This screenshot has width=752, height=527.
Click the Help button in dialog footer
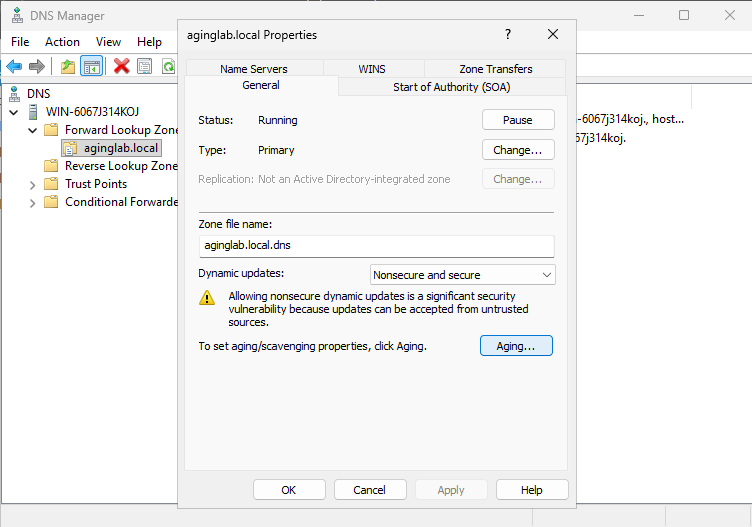pos(532,490)
